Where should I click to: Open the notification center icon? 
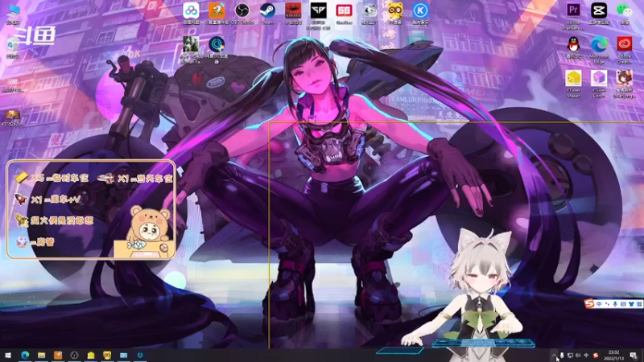[634, 356]
